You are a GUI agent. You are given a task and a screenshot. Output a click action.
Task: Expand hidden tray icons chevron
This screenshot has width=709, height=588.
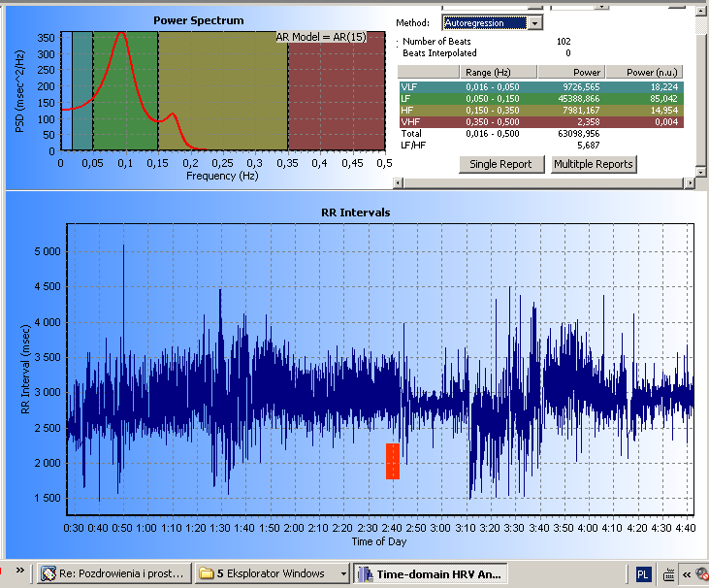[687, 574]
